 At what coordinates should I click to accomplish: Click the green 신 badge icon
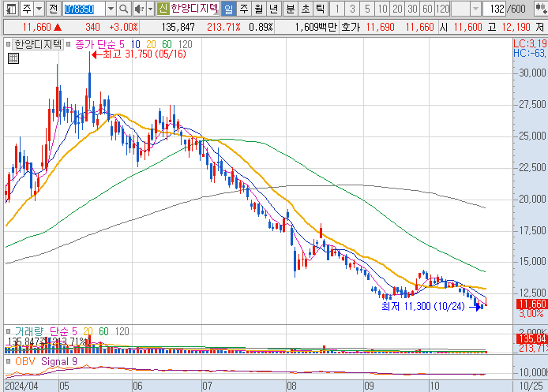[163, 9]
